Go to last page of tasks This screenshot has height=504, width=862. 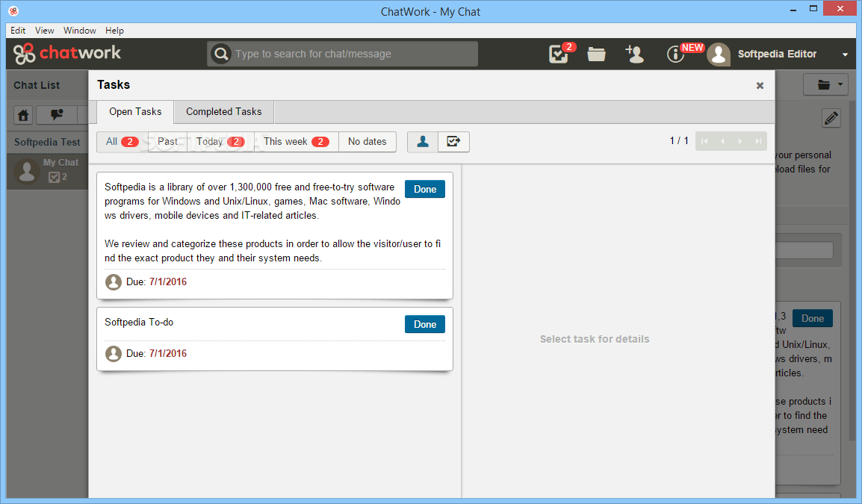click(758, 141)
